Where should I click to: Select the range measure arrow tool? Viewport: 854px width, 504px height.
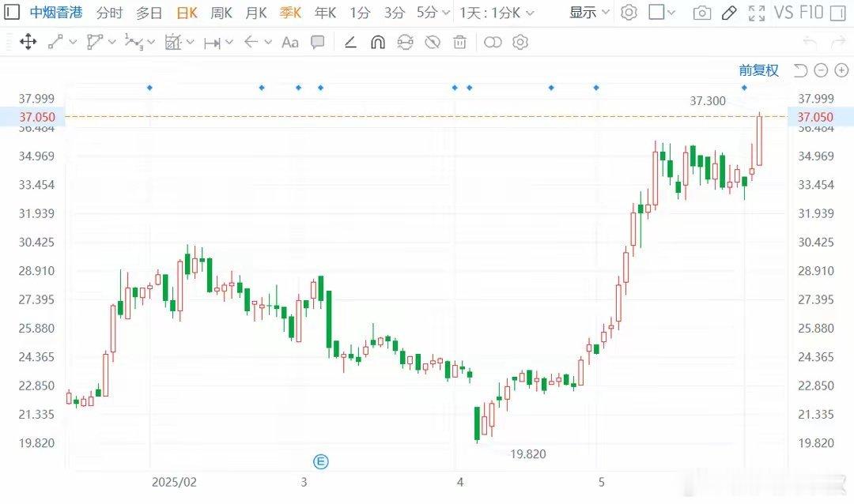(x=212, y=43)
